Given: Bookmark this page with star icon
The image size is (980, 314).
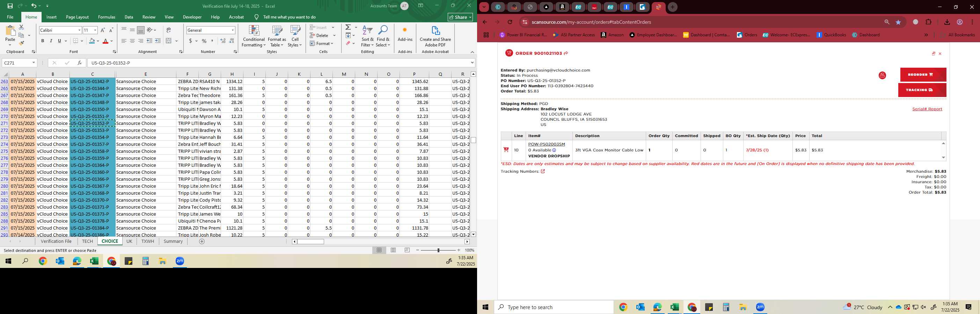Looking at the screenshot, I should [x=898, y=22].
